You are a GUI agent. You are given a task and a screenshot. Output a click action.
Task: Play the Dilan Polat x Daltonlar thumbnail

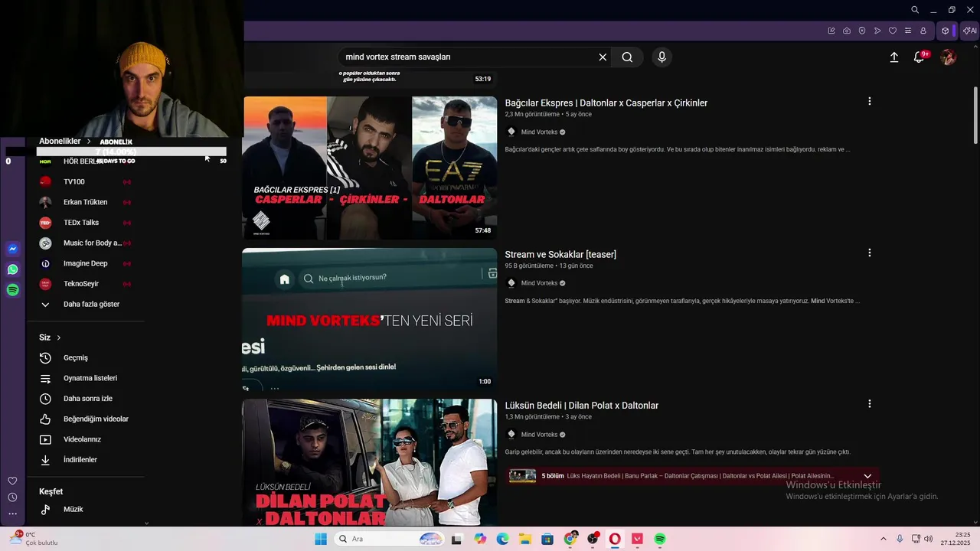(x=370, y=462)
